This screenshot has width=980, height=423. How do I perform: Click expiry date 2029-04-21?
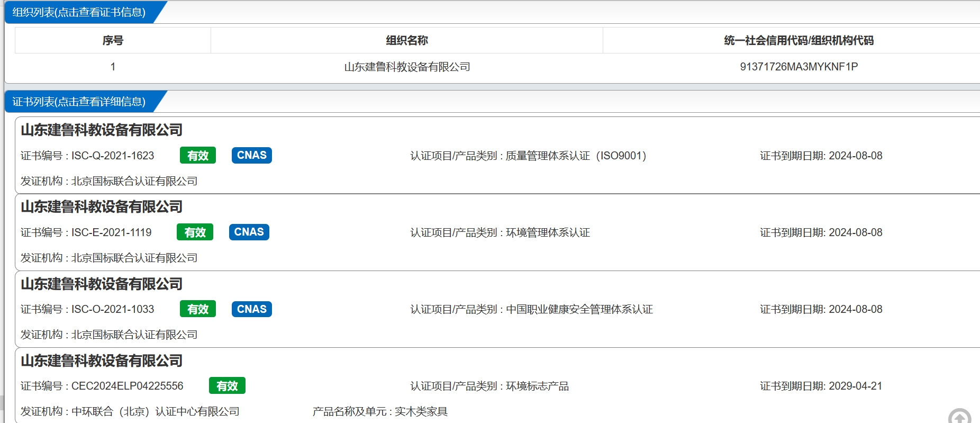[856, 386]
